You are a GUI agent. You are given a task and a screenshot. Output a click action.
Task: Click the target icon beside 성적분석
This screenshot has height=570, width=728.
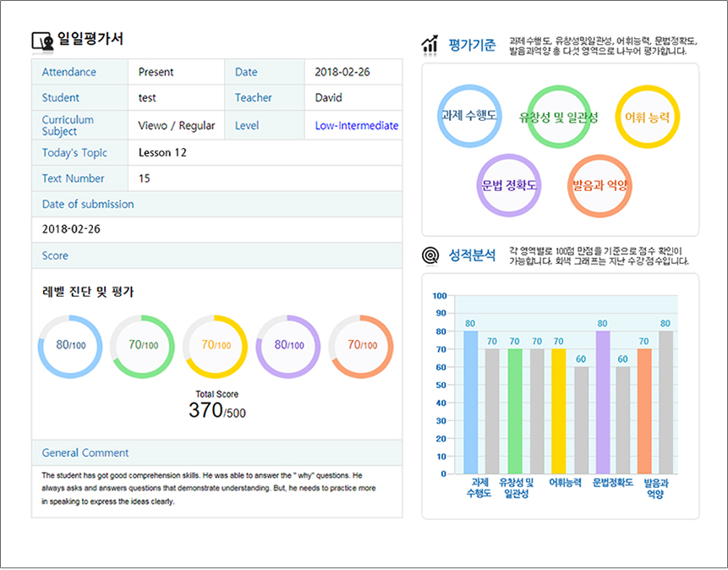click(430, 255)
